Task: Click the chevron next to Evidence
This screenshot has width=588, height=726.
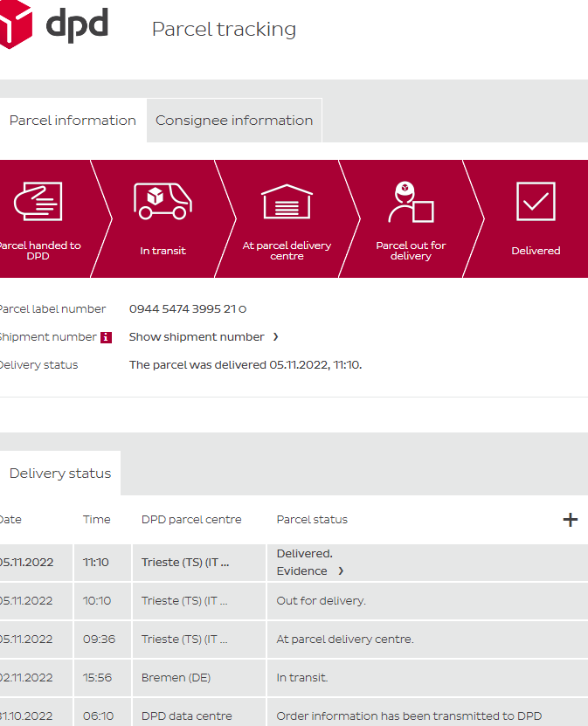Action: [341, 571]
